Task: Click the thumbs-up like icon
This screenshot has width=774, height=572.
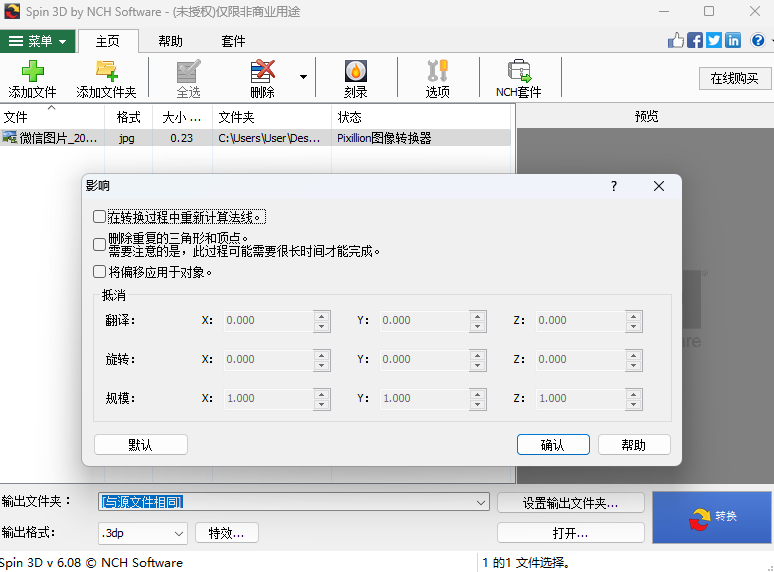Action: click(676, 40)
